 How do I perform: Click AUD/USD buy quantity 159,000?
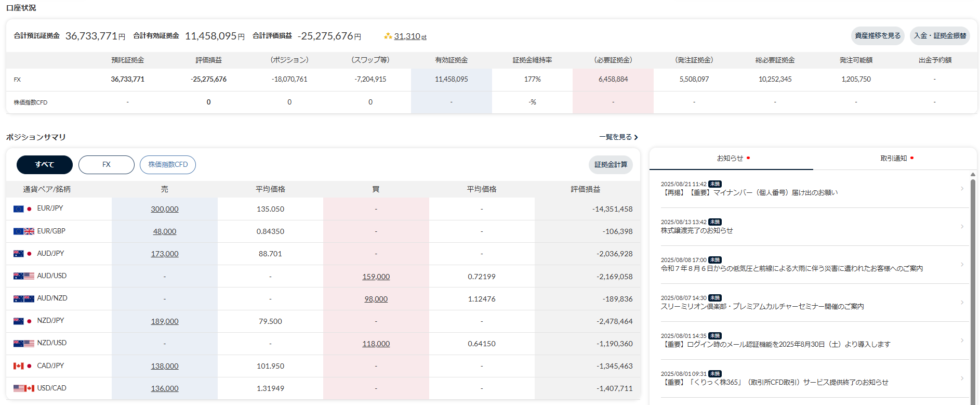376,277
